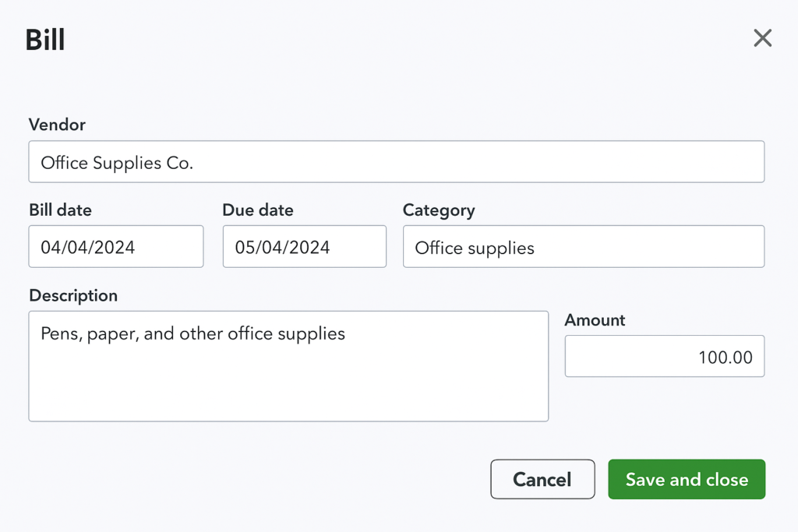Click the 100.00 amount value
Screen dimensions: 798x532
click(x=725, y=358)
